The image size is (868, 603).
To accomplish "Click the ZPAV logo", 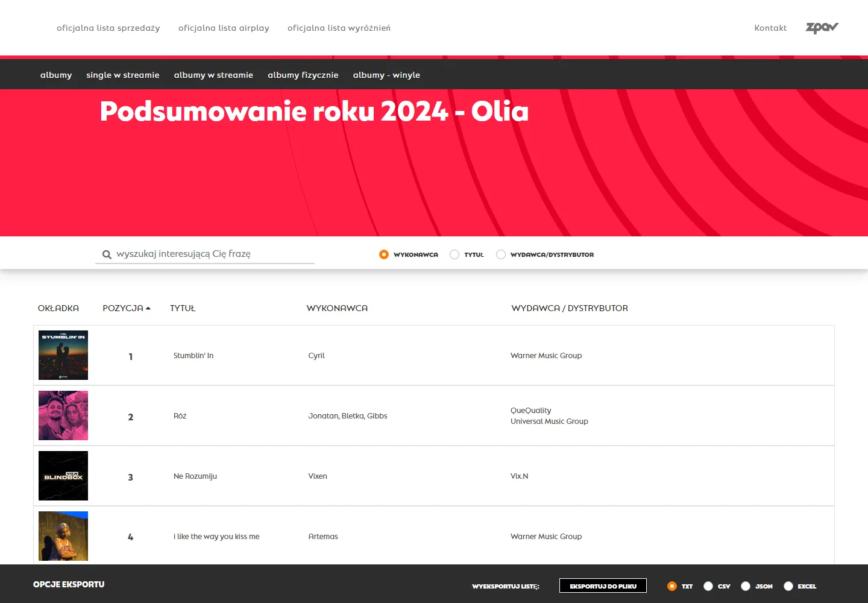I will (x=822, y=28).
